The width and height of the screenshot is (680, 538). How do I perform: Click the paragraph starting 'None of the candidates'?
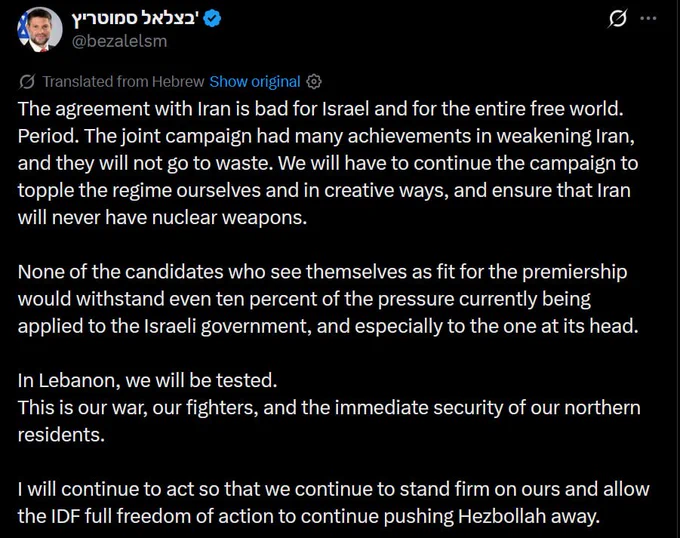tap(328, 299)
